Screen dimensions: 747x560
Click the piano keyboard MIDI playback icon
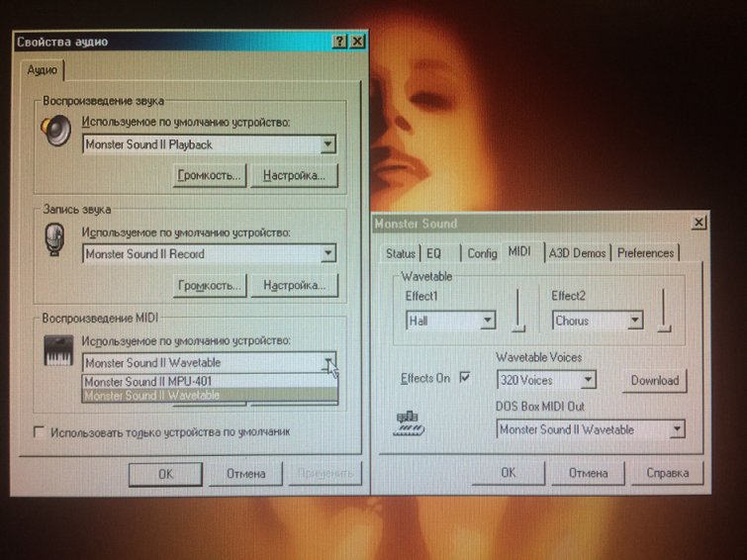click(x=58, y=350)
